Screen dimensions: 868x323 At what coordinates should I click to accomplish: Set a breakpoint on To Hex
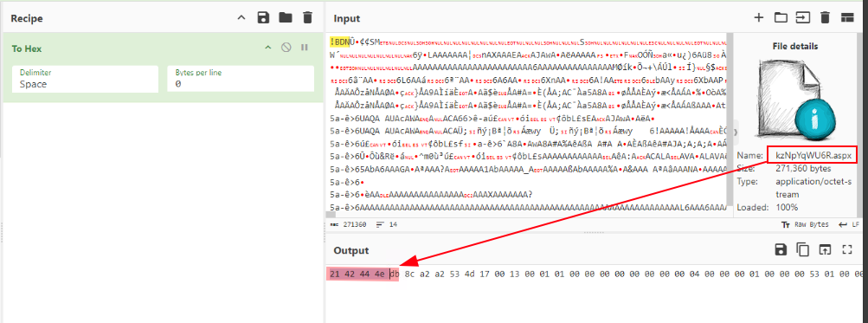pyautogui.click(x=305, y=48)
